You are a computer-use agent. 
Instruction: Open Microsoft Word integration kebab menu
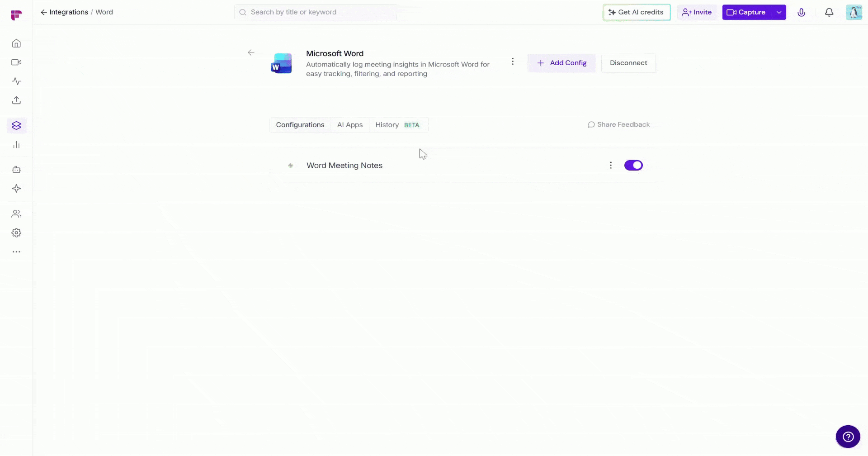pyautogui.click(x=513, y=62)
